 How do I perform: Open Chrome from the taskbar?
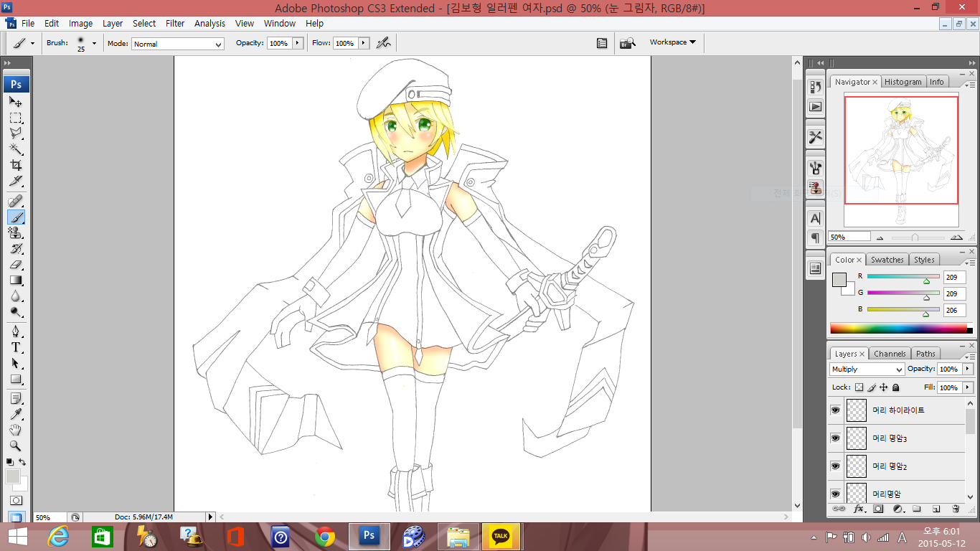325,536
